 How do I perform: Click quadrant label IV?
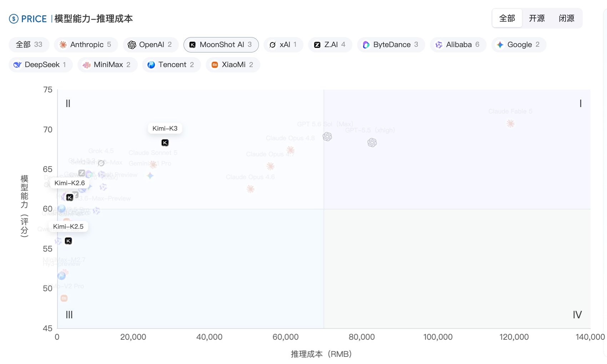pos(577,315)
